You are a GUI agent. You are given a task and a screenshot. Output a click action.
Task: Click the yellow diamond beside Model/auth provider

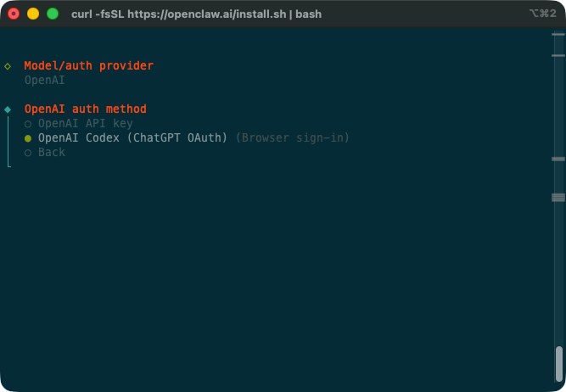coord(8,65)
